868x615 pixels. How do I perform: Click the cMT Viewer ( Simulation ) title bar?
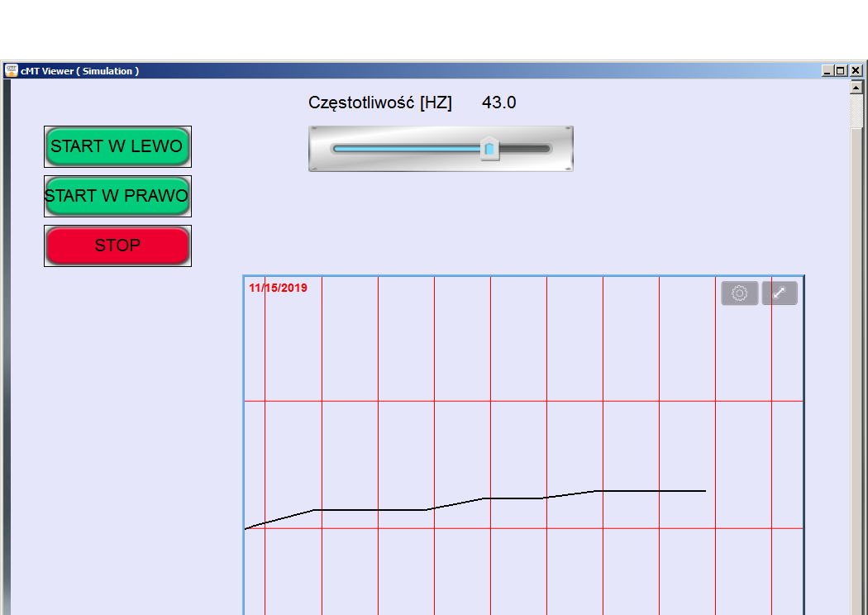coord(413,71)
